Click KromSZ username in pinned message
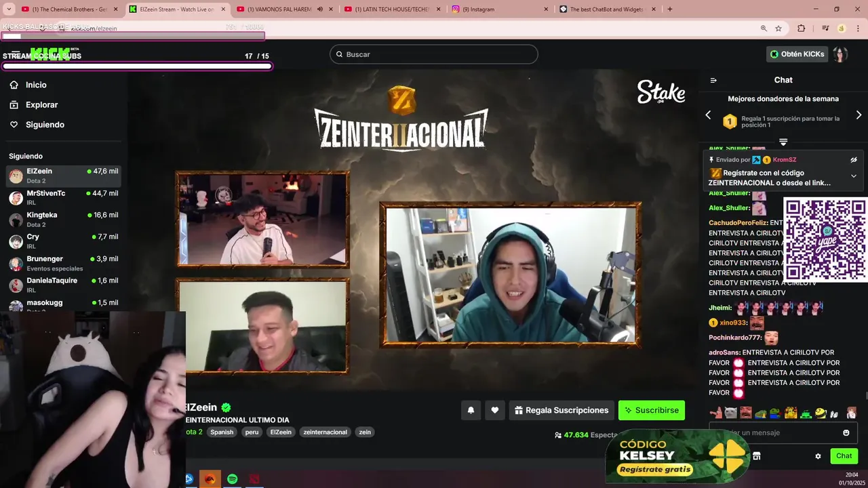The width and height of the screenshot is (868, 488). 785,160
